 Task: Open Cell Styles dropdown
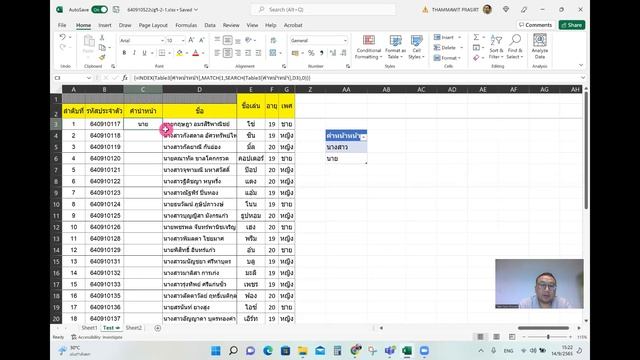(x=416, y=47)
